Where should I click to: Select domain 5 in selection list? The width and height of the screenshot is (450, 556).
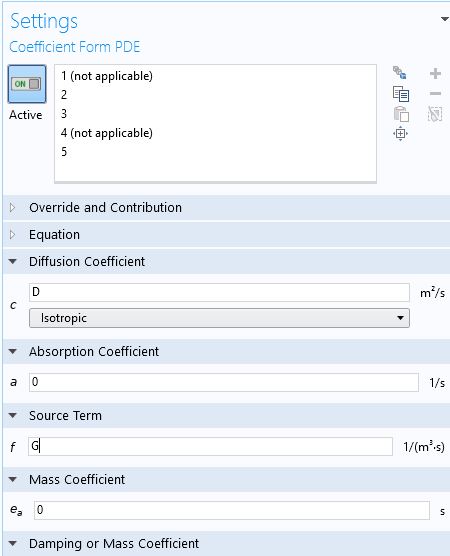click(x=64, y=152)
